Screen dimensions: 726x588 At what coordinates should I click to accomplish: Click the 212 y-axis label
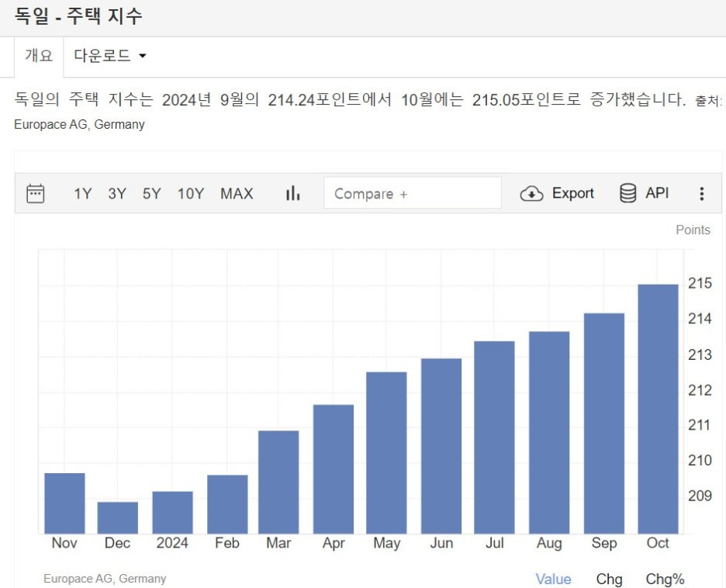(700, 390)
